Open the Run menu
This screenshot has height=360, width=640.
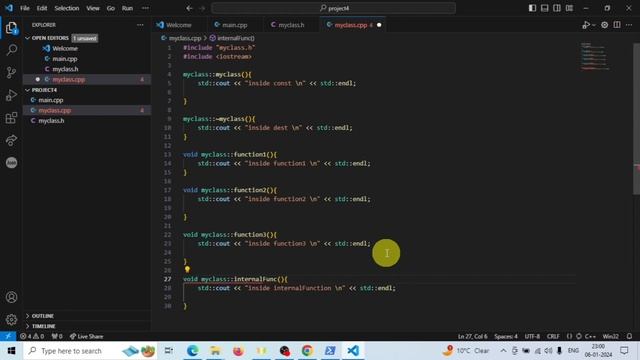[x=127, y=8]
